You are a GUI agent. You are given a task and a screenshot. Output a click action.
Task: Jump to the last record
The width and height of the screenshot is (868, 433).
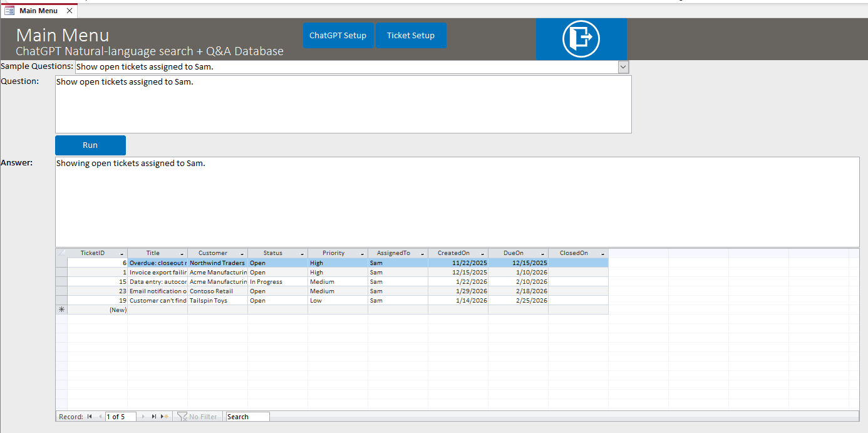coord(154,417)
